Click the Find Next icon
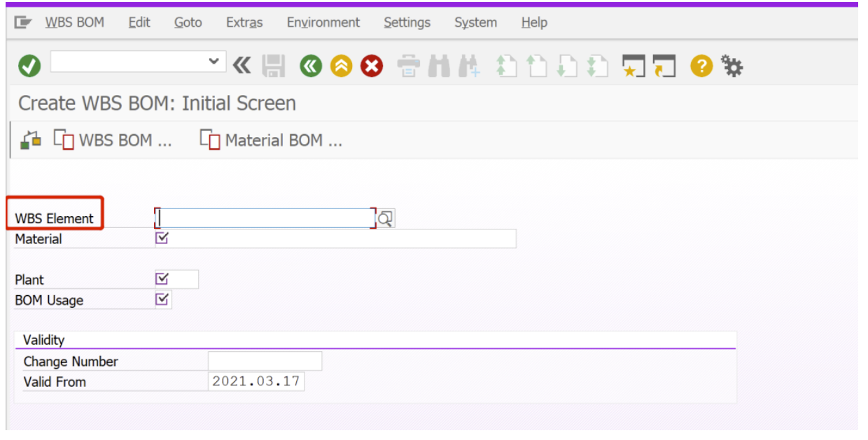Screen dimensions: 868x440 [468, 65]
